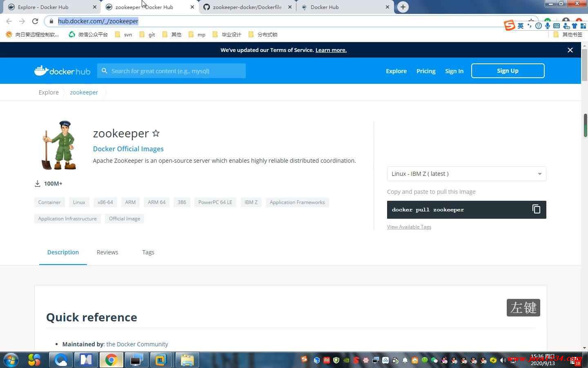
Task: Toggle the Sogou punctuation mode icon
Action: tap(530, 26)
